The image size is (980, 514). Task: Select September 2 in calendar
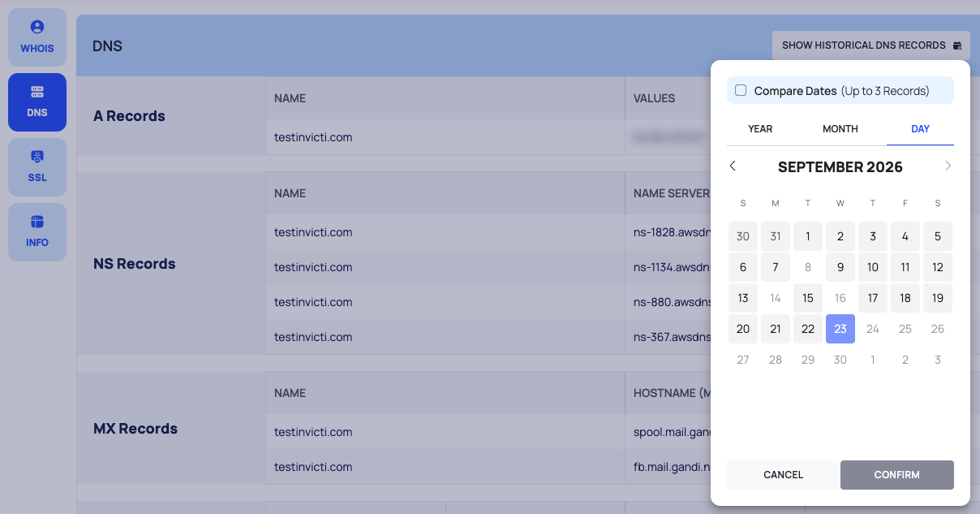(x=840, y=236)
